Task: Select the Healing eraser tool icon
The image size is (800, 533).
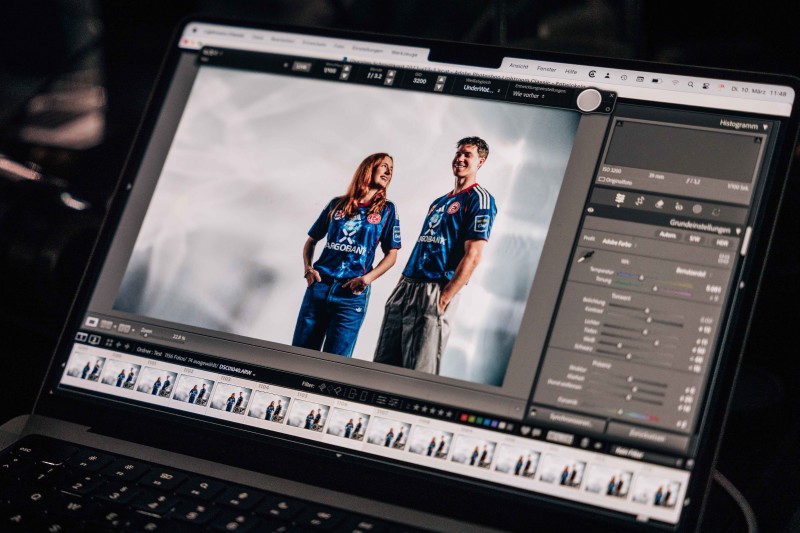Action: pyautogui.click(x=659, y=204)
